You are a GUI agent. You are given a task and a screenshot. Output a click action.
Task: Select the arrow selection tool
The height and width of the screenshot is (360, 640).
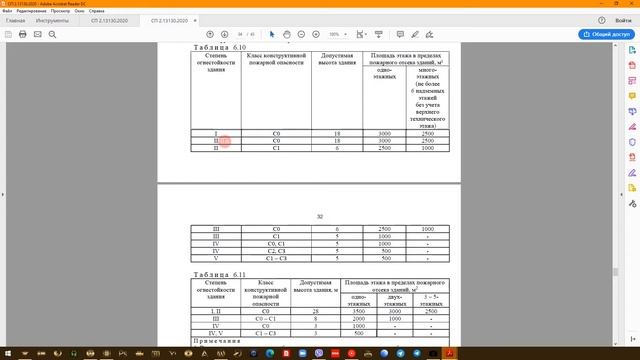(x=272, y=34)
